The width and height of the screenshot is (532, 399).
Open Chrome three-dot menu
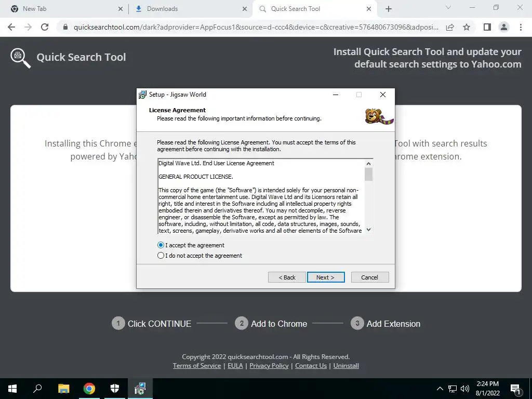point(521,27)
